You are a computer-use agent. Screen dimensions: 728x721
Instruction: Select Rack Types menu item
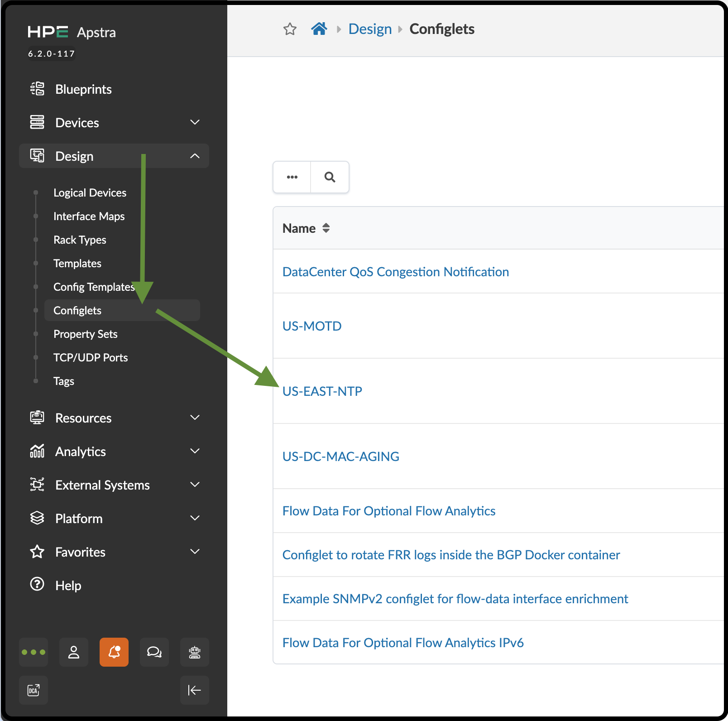click(x=80, y=240)
